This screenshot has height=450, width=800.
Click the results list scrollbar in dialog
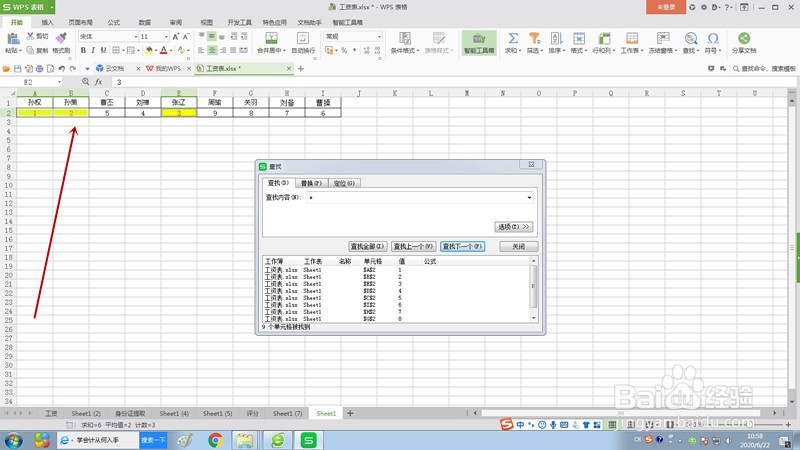coord(534,289)
